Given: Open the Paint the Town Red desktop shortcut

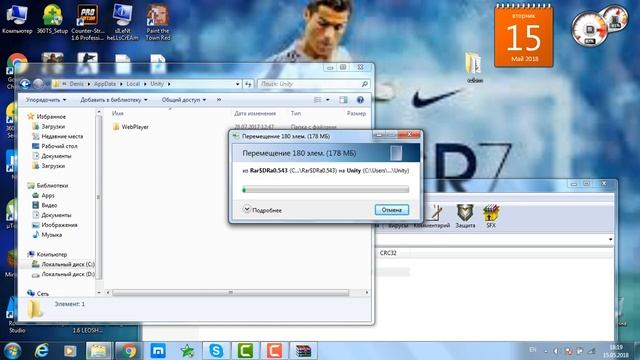Looking at the screenshot, I should 158,22.
